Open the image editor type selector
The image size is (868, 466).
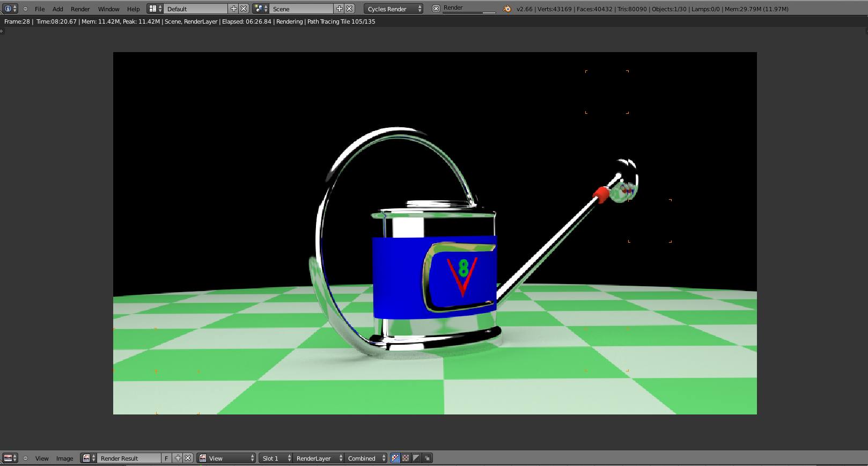(x=10, y=458)
